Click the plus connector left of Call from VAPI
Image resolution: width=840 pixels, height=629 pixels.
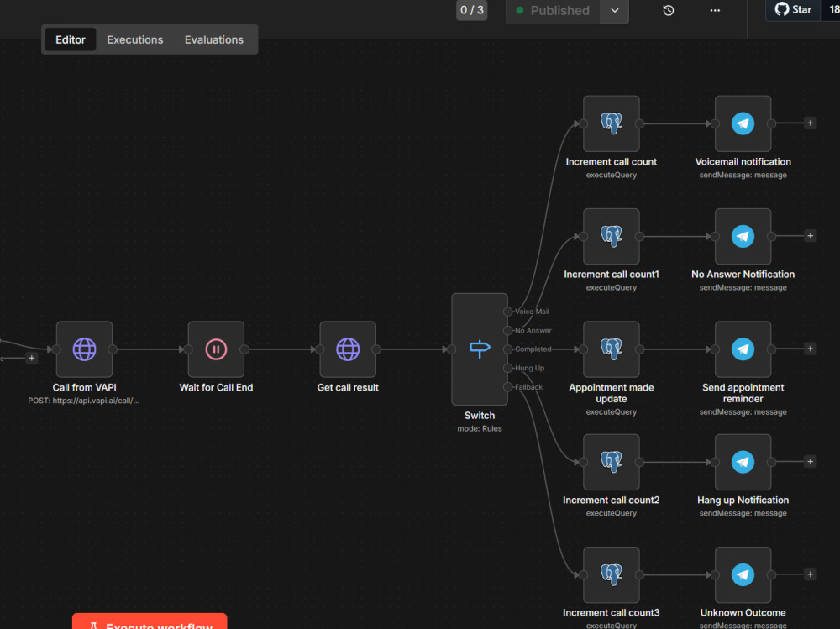pos(32,358)
